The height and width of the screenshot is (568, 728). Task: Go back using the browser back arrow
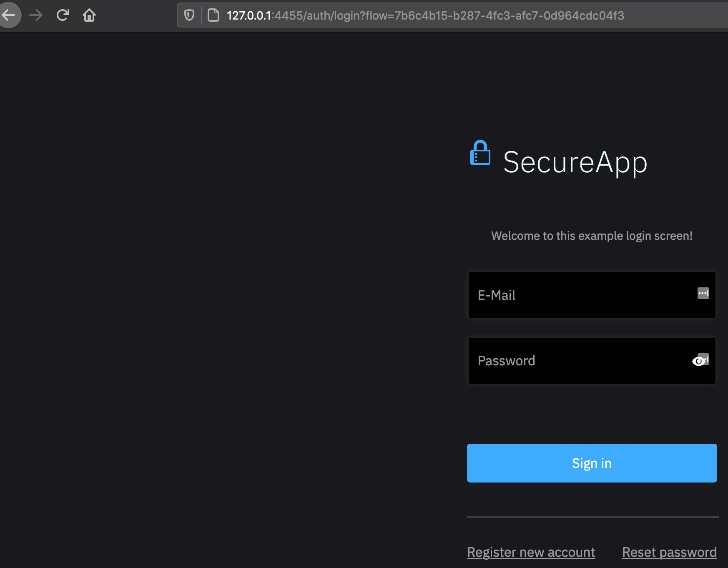click(x=9, y=15)
